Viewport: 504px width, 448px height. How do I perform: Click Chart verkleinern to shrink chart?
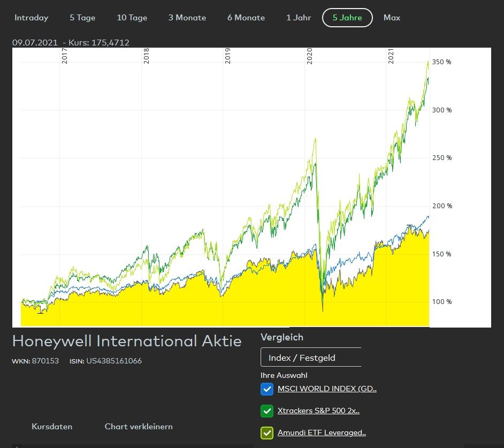tap(139, 427)
